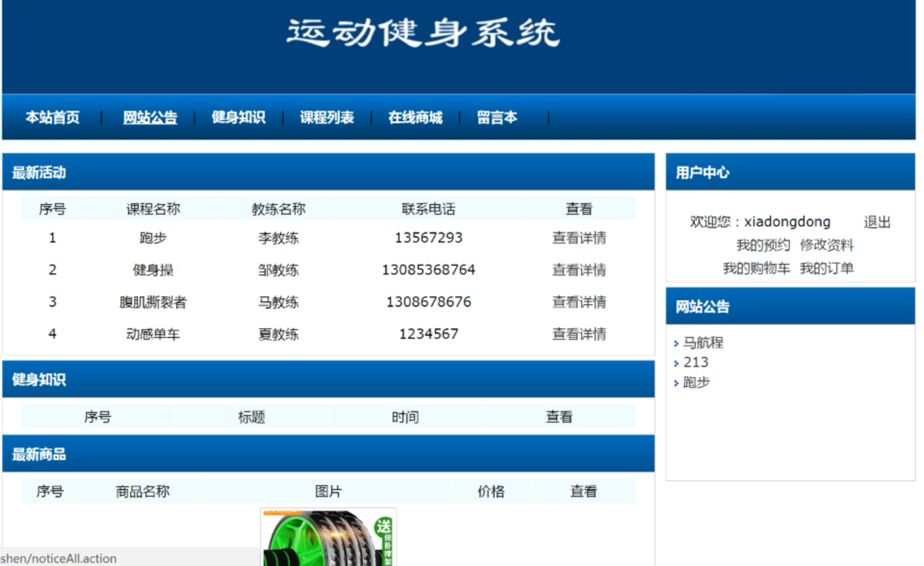Click the 价格 column header
This screenshot has width=924, height=566.
491,492
